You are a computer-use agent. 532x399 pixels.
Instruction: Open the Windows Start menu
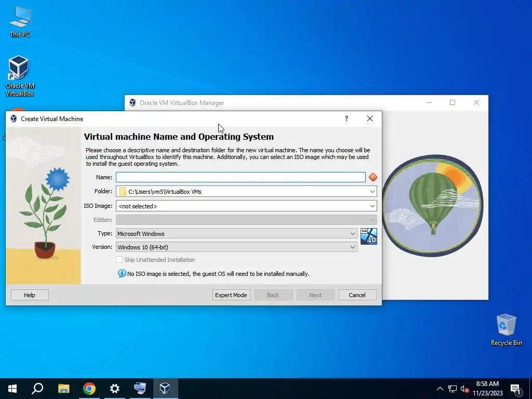coord(12,389)
